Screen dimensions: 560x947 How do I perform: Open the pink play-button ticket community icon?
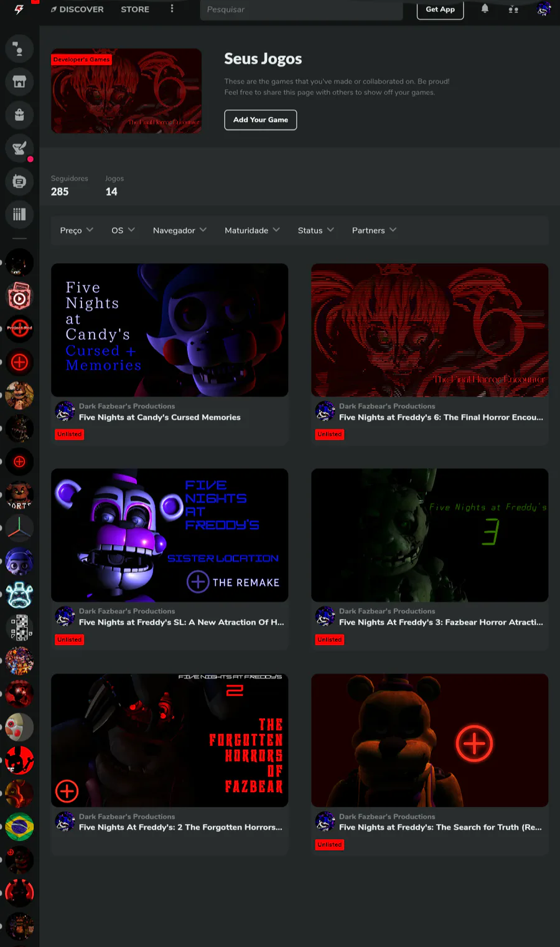(x=19, y=296)
